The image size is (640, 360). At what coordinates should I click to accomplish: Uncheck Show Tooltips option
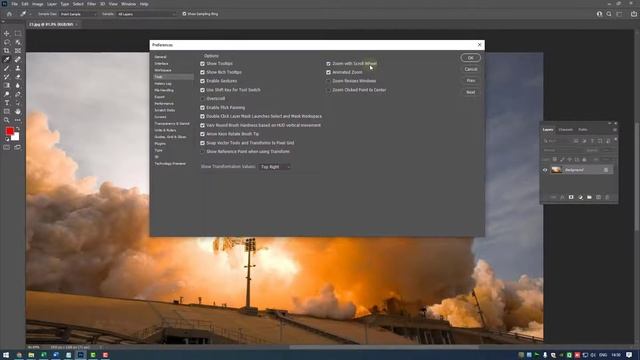click(x=202, y=64)
